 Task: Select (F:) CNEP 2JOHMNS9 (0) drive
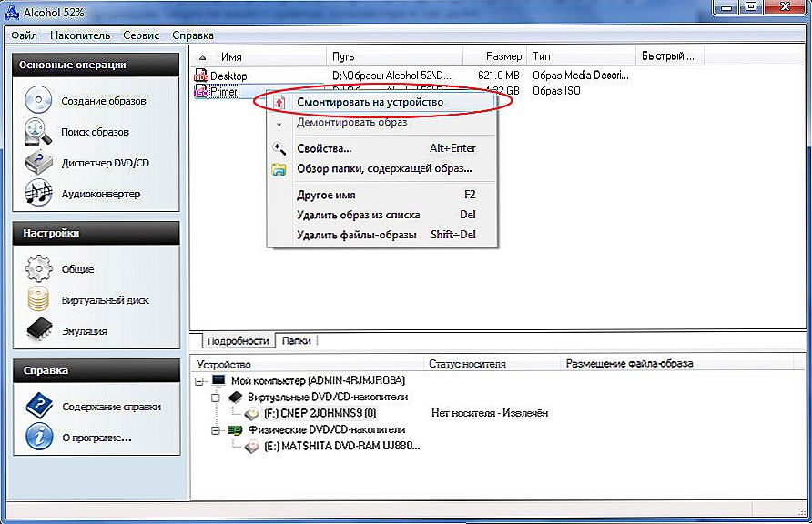pos(320,413)
